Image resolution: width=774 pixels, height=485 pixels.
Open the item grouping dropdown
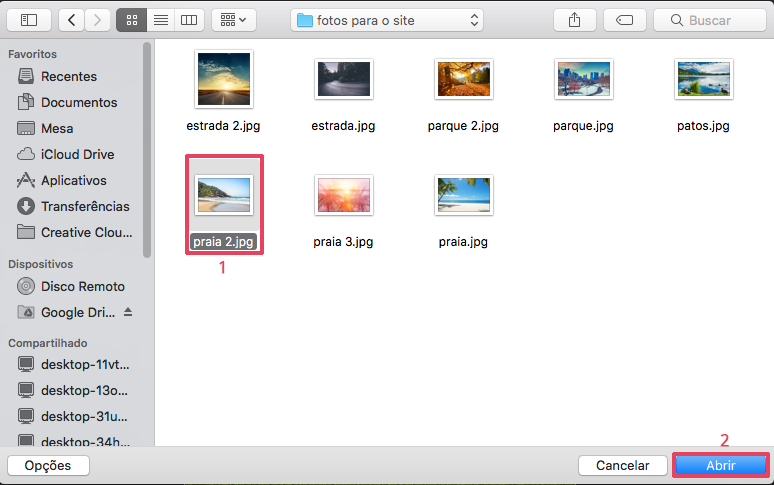pyautogui.click(x=233, y=20)
